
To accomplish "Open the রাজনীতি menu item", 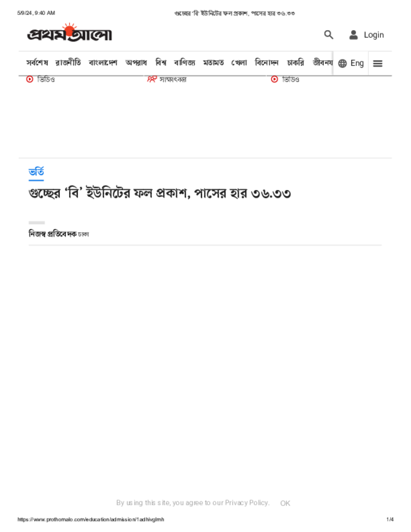I will tap(68, 63).
